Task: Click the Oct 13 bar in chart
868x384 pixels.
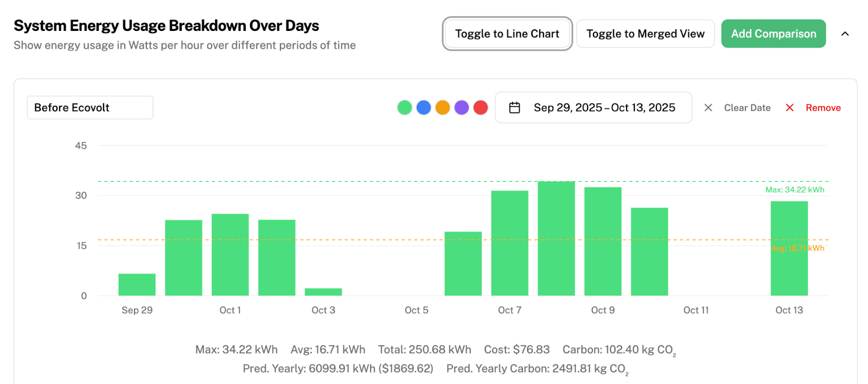Action: point(789,248)
